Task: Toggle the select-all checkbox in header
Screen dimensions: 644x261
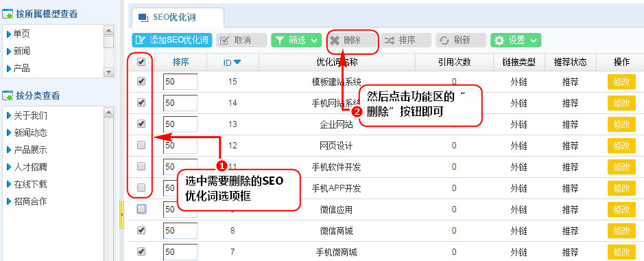Action: (x=141, y=62)
